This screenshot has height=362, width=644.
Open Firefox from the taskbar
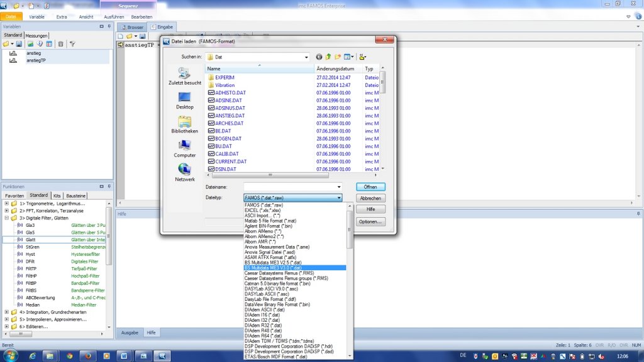tap(88, 356)
